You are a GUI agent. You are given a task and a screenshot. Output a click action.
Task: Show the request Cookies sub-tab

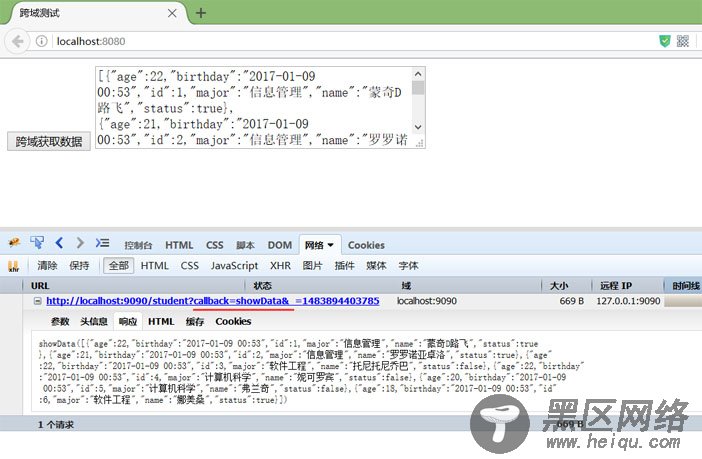coord(233,322)
